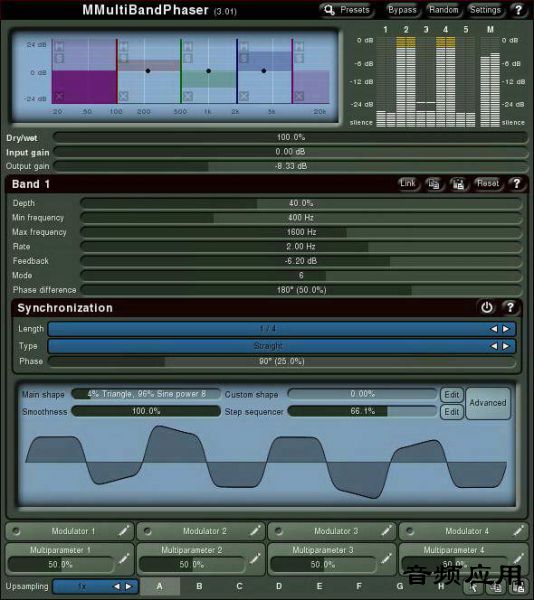Image resolution: width=534 pixels, height=600 pixels.
Task: Adjust the Band 1 Depth slider
Action: pos(301,203)
